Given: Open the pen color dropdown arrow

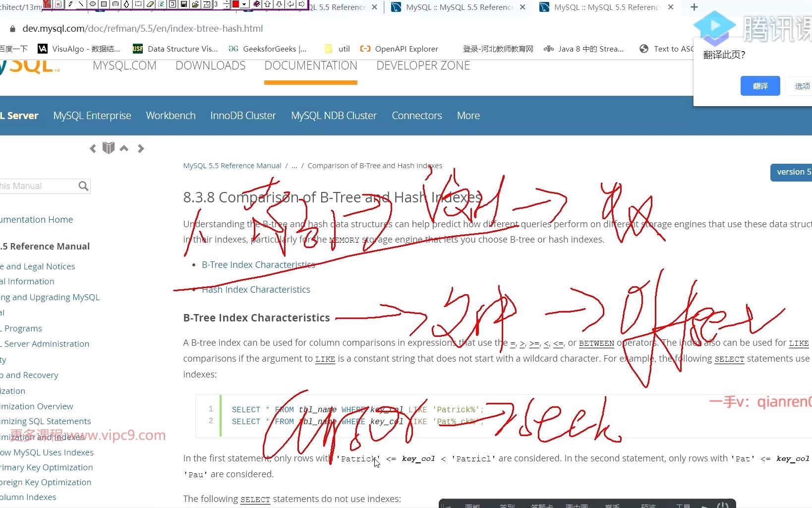Looking at the screenshot, I should tap(244, 4).
